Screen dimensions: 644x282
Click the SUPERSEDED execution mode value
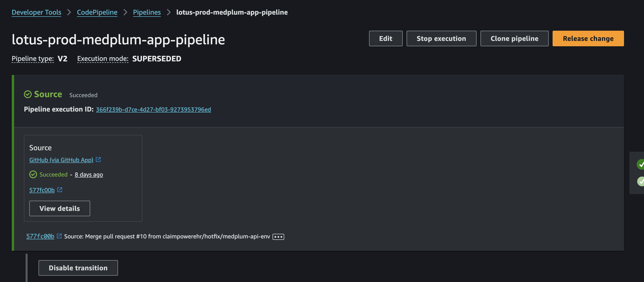click(x=157, y=59)
